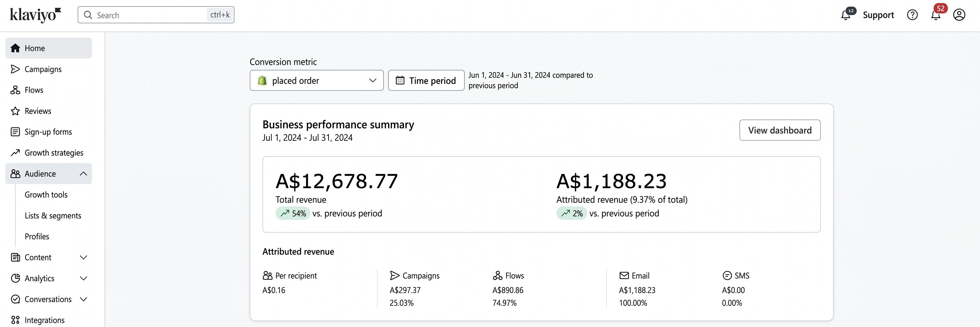
Task: Open Growth tools under Audience
Action: click(x=46, y=194)
